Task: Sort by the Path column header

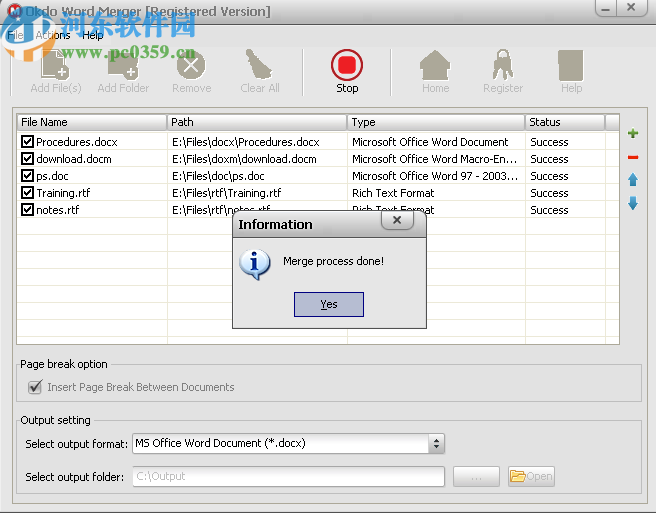Action: (257, 122)
